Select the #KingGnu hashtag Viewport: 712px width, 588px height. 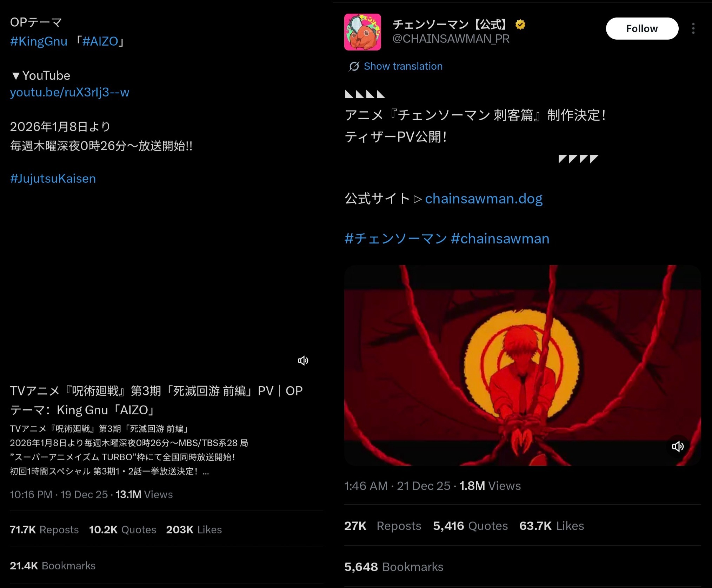(39, 41)
